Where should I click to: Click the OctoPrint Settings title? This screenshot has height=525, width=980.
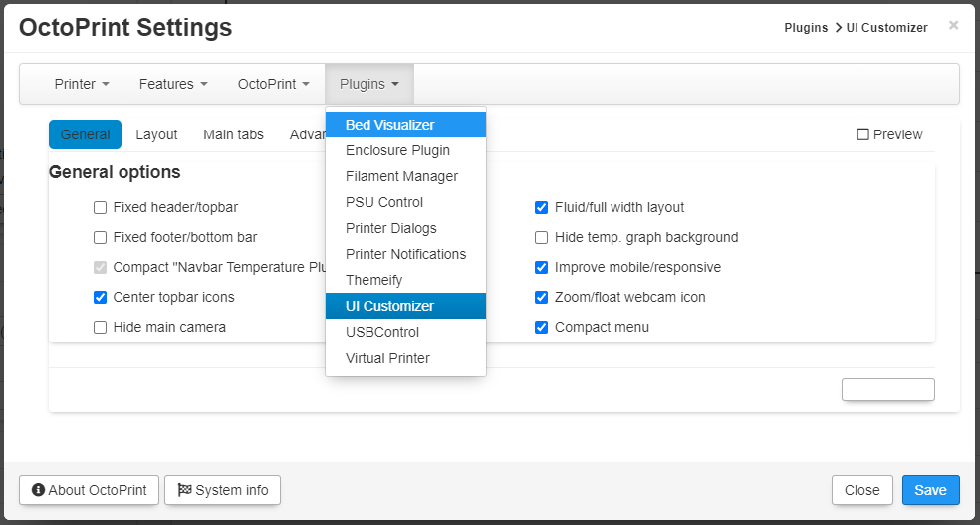coord(125,28)
